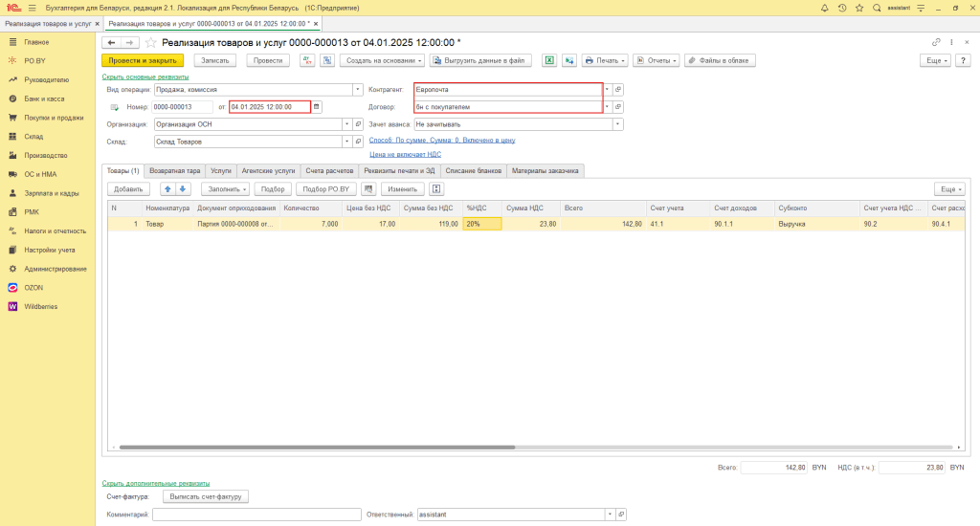Expand the Контрагент dropdown arrow

pos(607,89)
